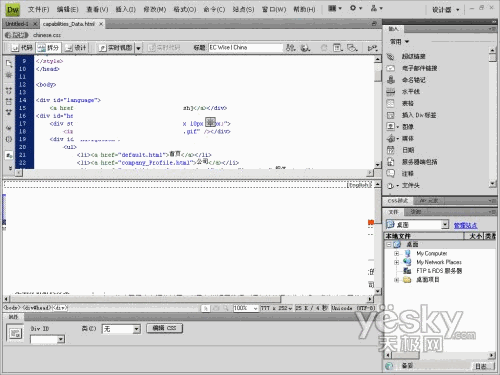Open the Live View options arrow

point(138,48)
